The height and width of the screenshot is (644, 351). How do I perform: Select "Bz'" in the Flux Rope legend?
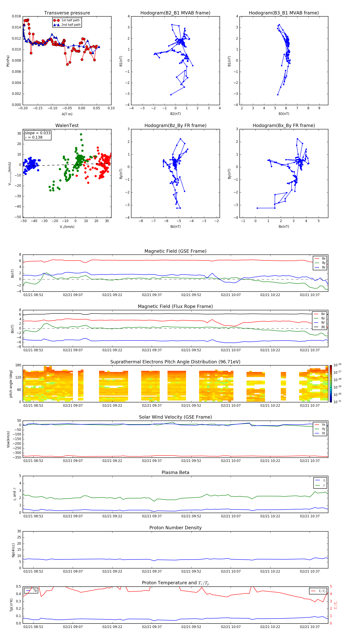click(320, 323)
